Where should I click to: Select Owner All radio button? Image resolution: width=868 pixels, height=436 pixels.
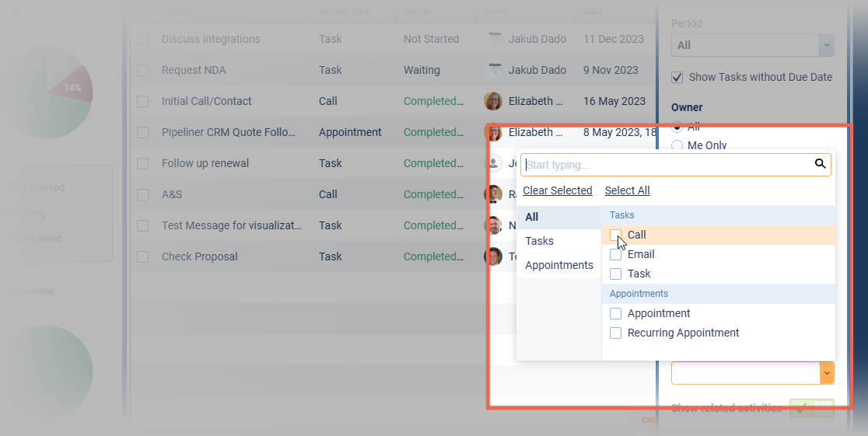(677, 127)
